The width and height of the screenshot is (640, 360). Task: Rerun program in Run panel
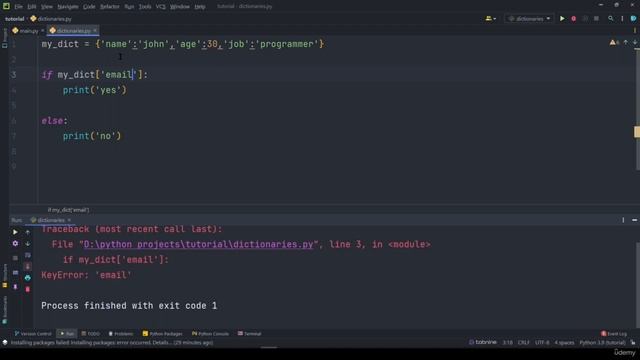point(15,232)
